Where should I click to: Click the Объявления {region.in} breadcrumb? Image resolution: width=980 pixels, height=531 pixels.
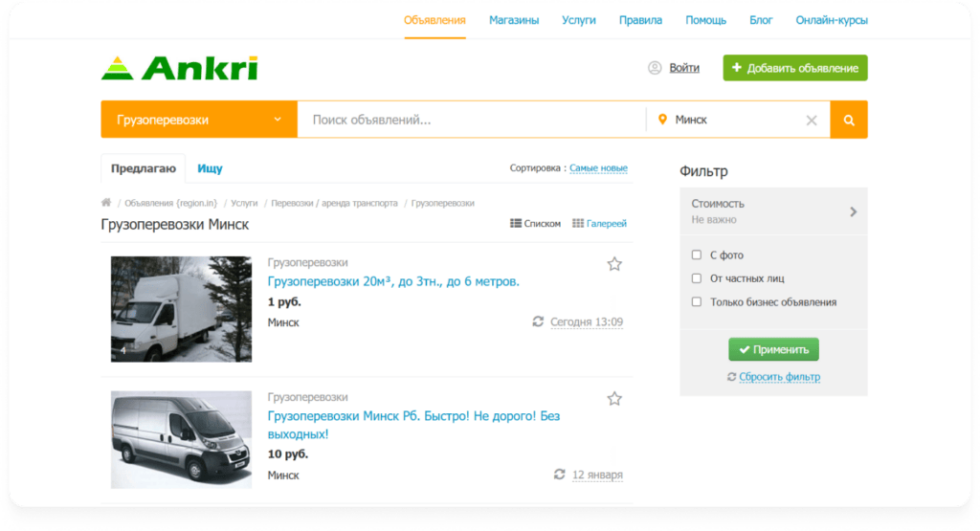click(170, 203)
